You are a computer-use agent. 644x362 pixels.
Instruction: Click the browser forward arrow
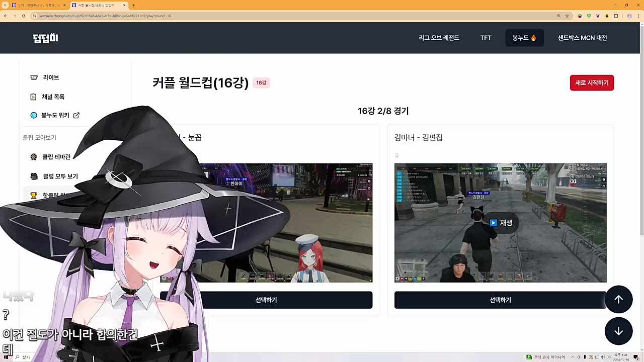[14, 16]
